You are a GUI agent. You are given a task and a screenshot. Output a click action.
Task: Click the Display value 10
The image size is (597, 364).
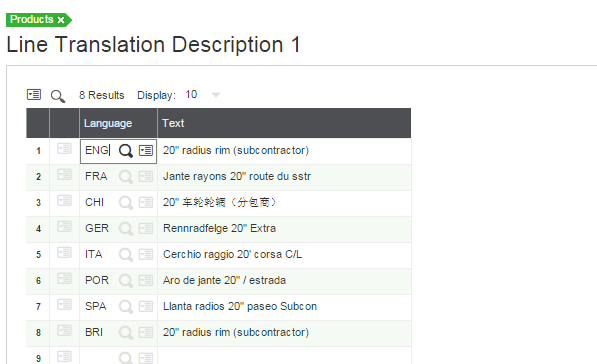pos(191,94)
